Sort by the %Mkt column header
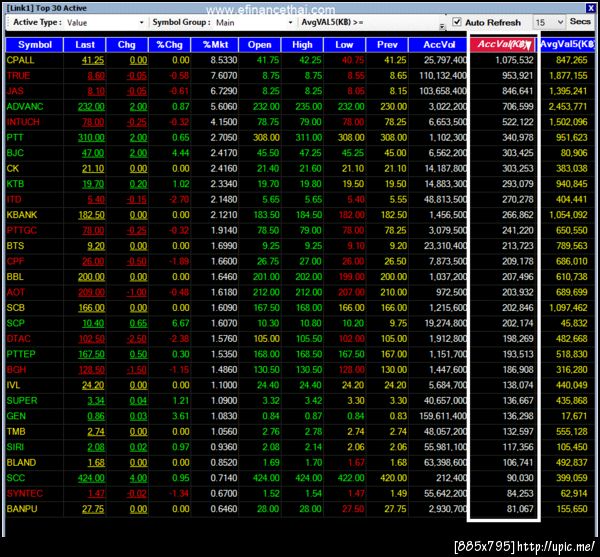The width and height of the screenshot is (600, 557). pyautogui.click(x=215, y=45)
